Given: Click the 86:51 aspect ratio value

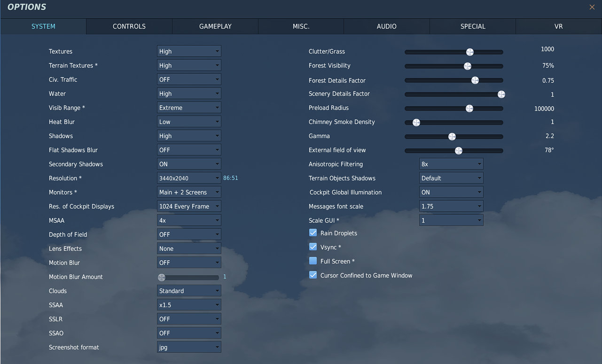Looking at the screenshot, I should click(230, 178).
